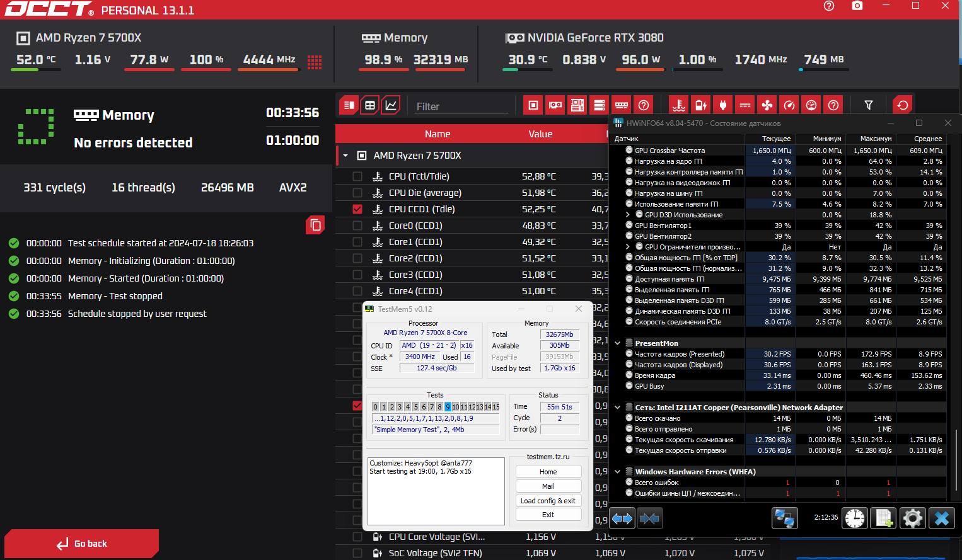Select 'Schedule stopped by user request' log entry

coord(137,314)
